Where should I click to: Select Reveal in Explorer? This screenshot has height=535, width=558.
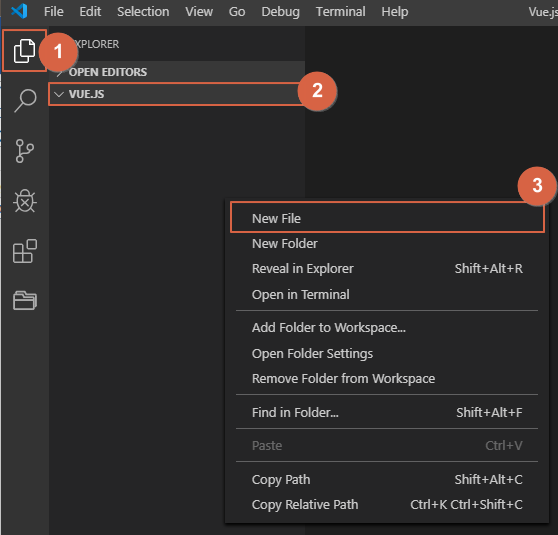point(387,269)
